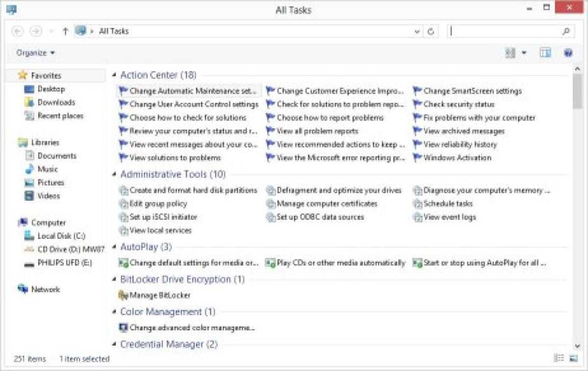Image resolution: width=588 pixels, height=371 pixels.
Task: Click the Forward navigation arrow
Action: click(x=35, y=31)
